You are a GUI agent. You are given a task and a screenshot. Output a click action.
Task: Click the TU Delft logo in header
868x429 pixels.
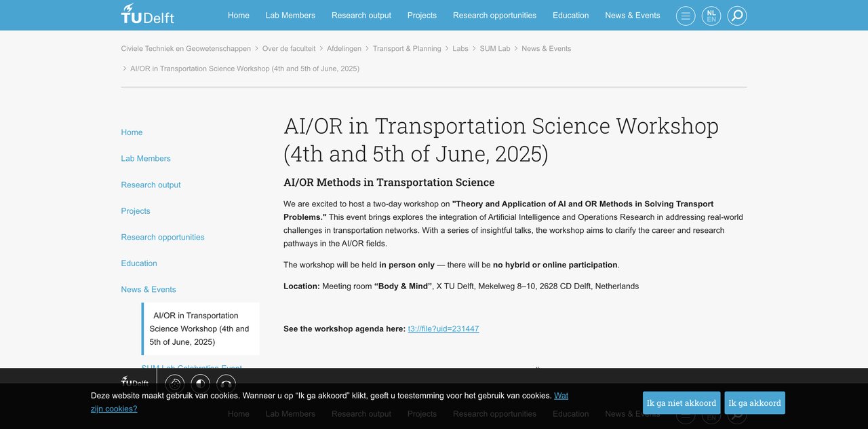(x=148, y=14)
